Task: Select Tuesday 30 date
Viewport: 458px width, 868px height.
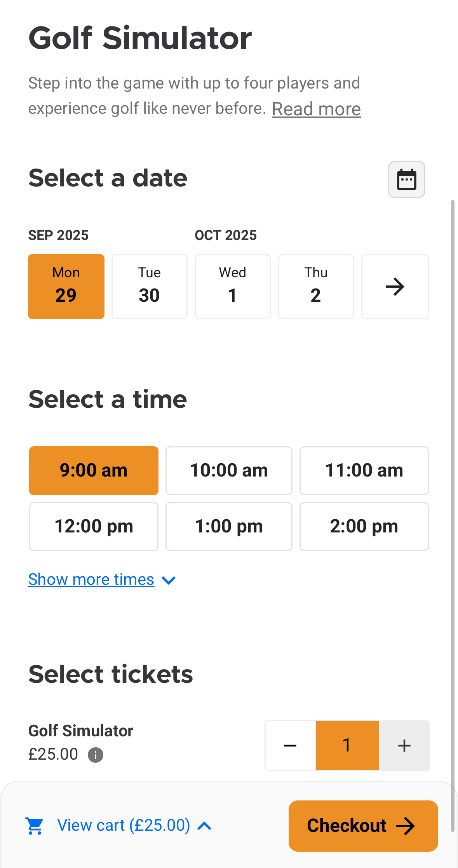Action: pos(150,287)
